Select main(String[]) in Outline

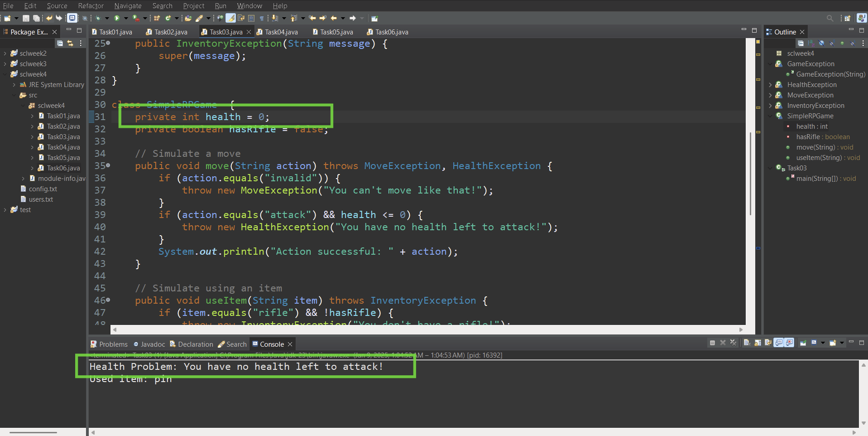[x=821, y=179]
